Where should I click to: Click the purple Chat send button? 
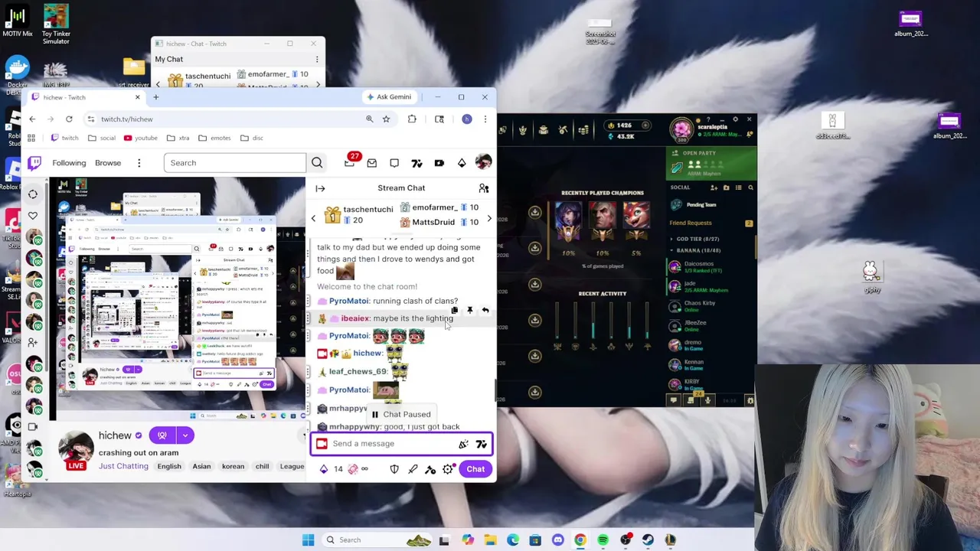tap(475, 469)
